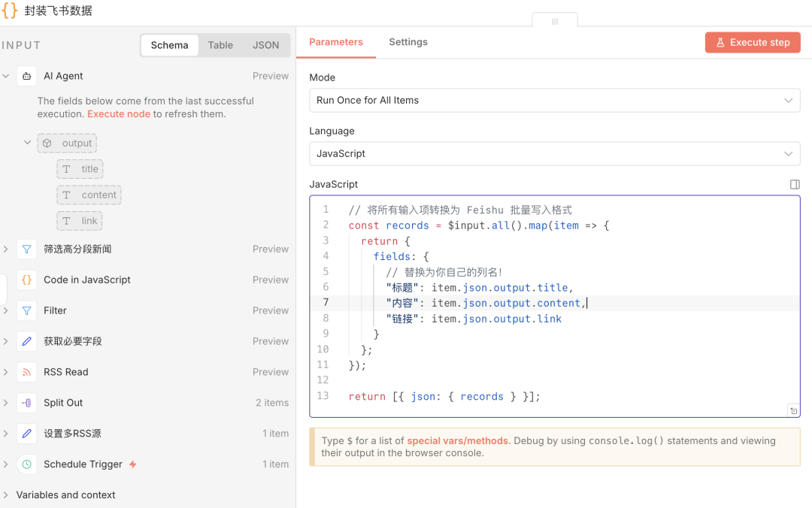
Task: Click the AI Agent robot icon
Action: pos(27,76)
